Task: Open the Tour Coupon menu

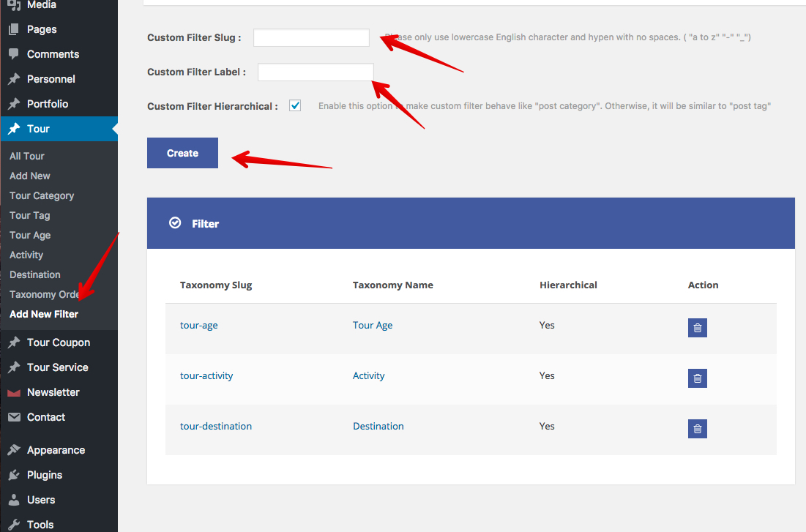Action: [x=59, y=342]
